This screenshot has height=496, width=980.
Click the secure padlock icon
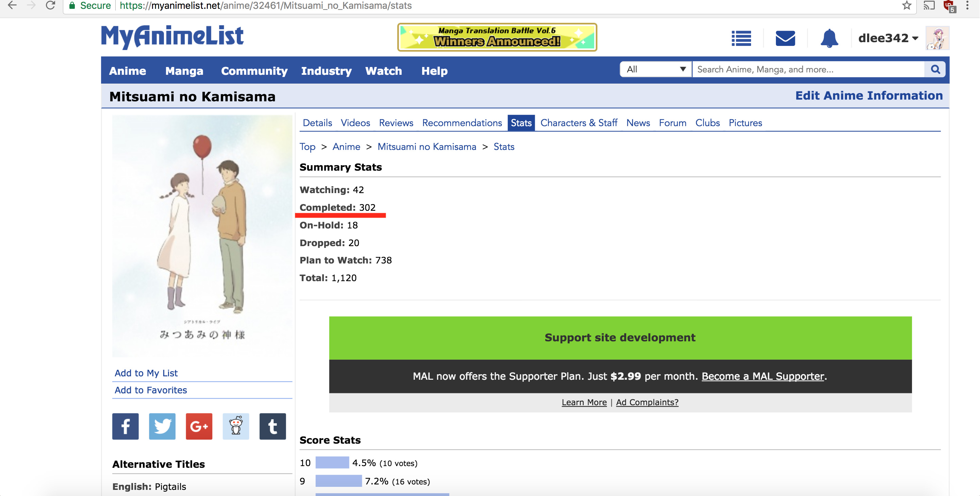(71, 6)
